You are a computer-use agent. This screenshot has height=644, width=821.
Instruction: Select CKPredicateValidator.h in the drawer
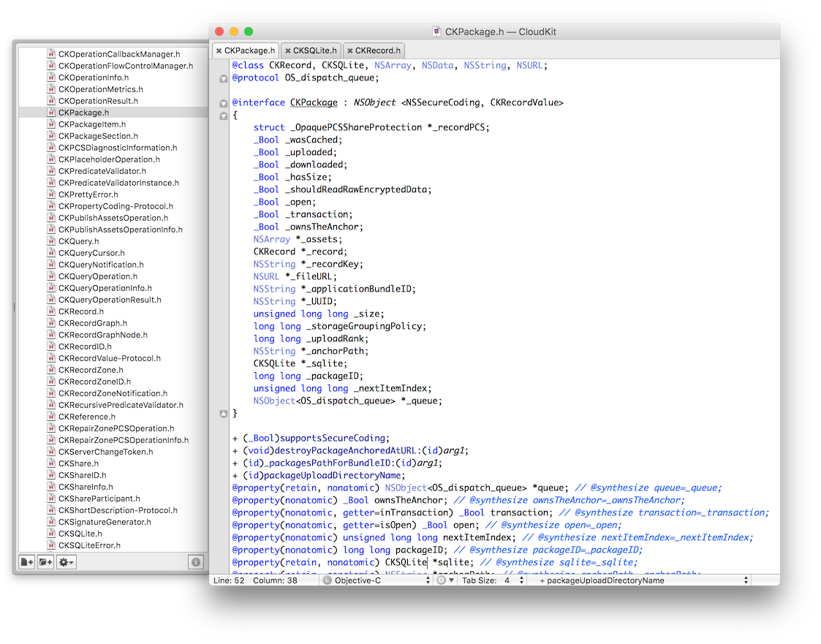pyautogui.click(x=102, y=171)
